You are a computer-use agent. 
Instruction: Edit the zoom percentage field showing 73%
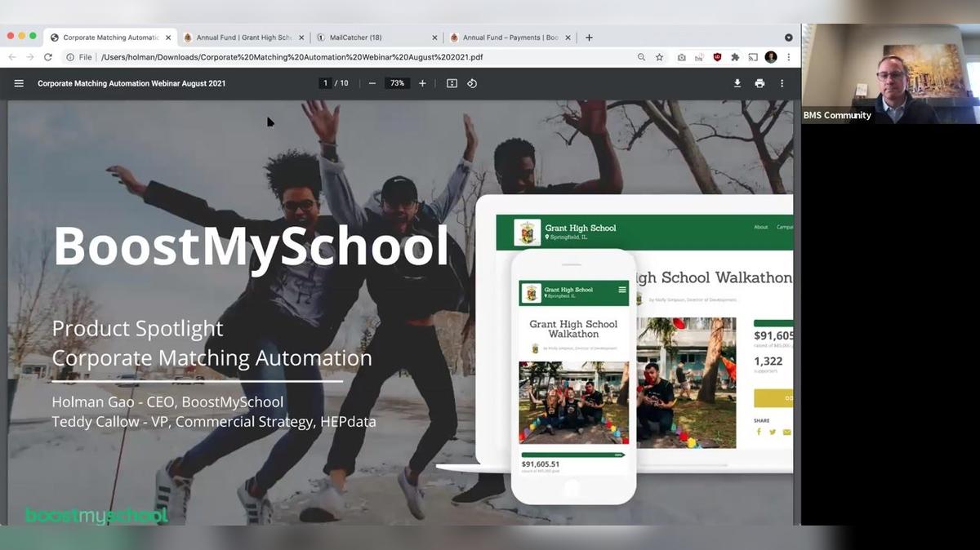click(395, 82)
